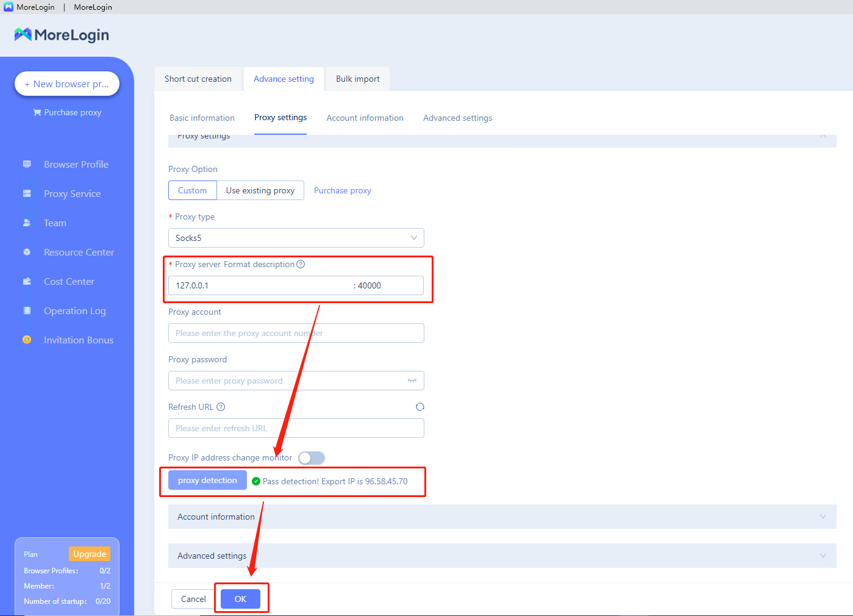The height and width of the screenshot is (616, 853).
Task: Click the MoreLogin logo icon
Action: click(x=23, y=35)
